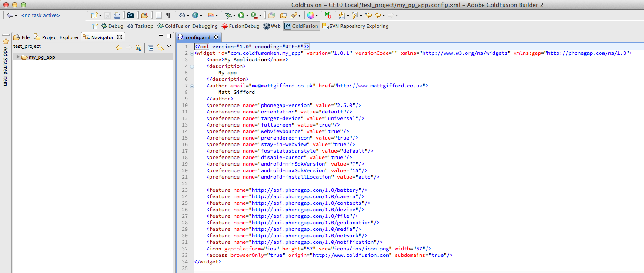Viewport: 644px width, 273px height.
Task: Collapse the description fold on line 4
Action: 192,66
